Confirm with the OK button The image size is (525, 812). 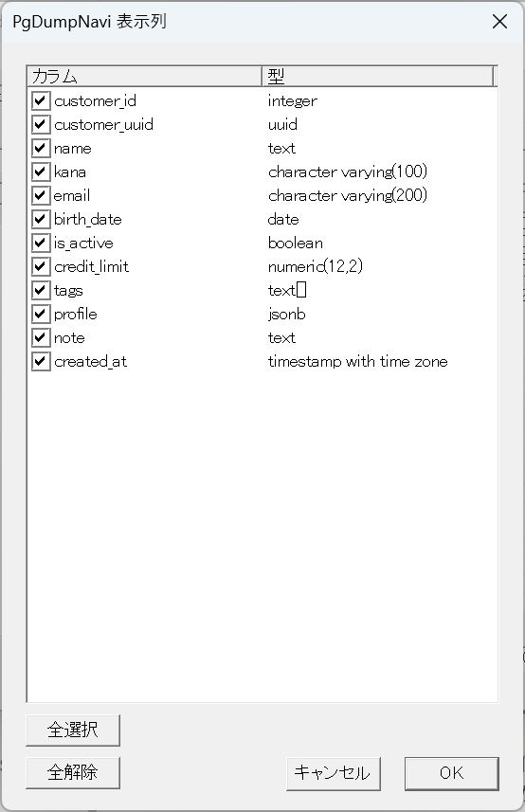(x=452, y=774)
